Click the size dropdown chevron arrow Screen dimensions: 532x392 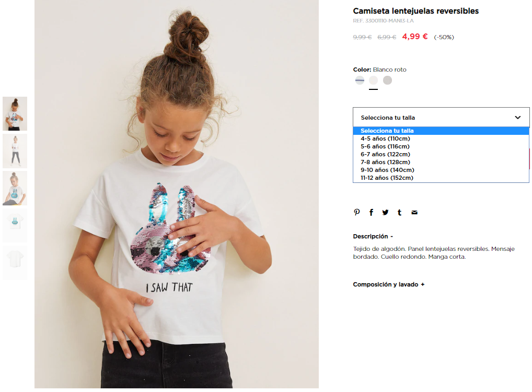(517, 118)
